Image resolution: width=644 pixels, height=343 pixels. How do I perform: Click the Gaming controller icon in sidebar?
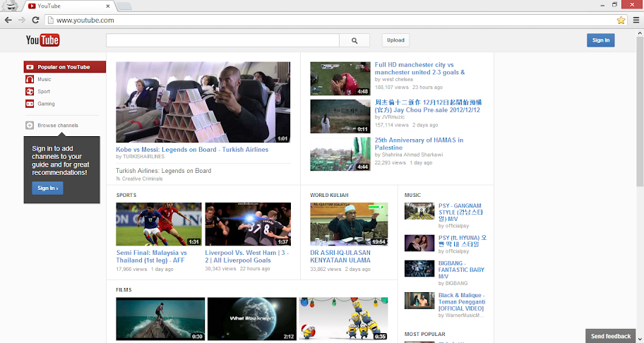click(30, 104)
